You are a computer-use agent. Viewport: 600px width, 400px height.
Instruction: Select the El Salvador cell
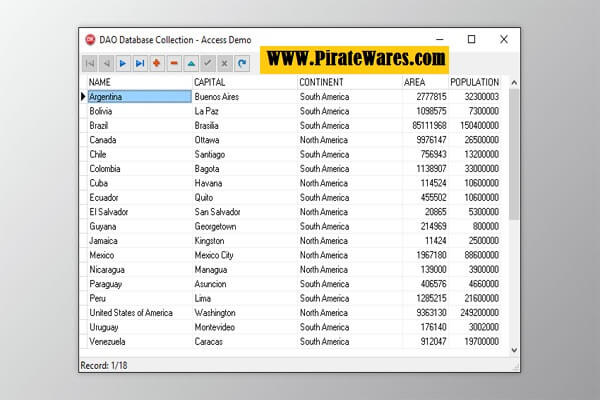(140, 212)
